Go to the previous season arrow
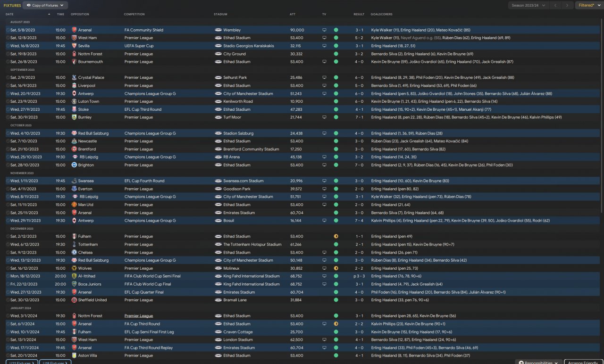604x364 pixels. tap(556, 5)
